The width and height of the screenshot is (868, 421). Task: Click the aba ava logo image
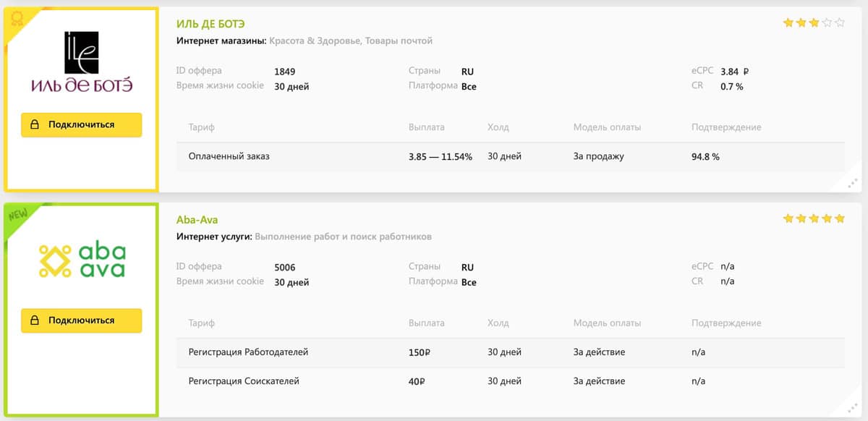81,261
